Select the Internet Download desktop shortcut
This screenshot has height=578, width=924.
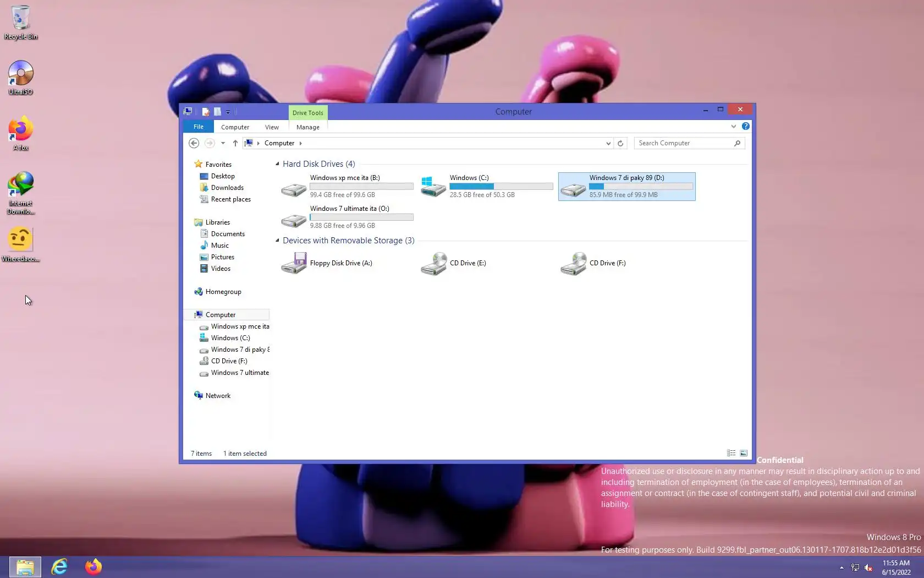20,193
